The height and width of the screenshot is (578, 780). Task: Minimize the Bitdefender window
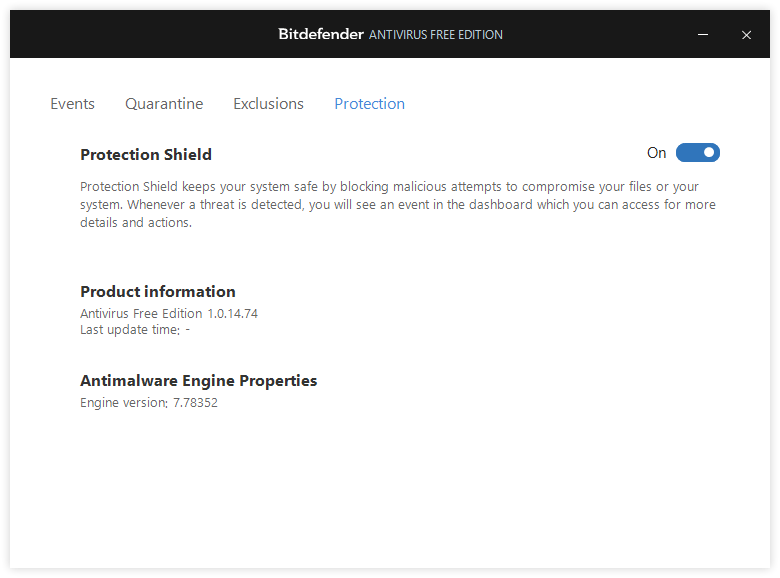[704, 35]
